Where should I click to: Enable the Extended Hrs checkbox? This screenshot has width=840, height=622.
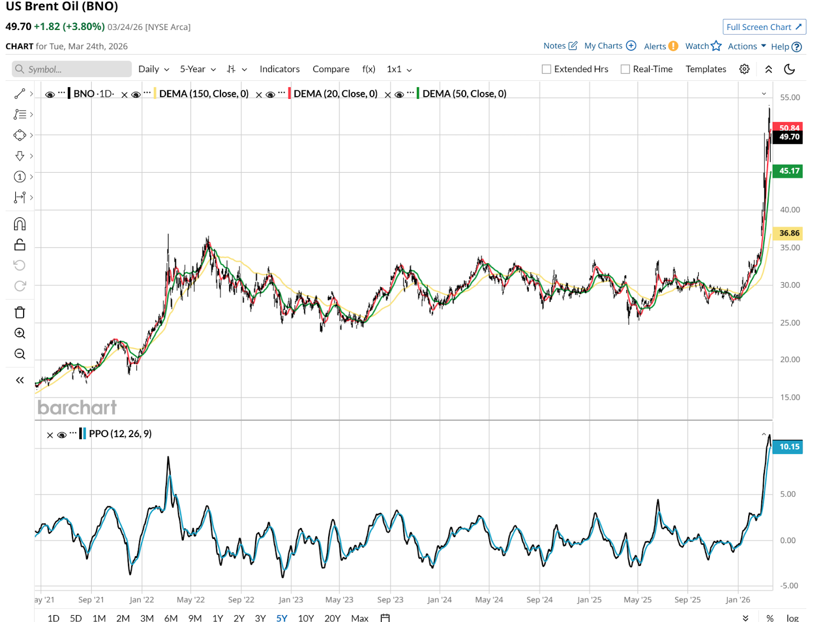(x=547, y=69)
